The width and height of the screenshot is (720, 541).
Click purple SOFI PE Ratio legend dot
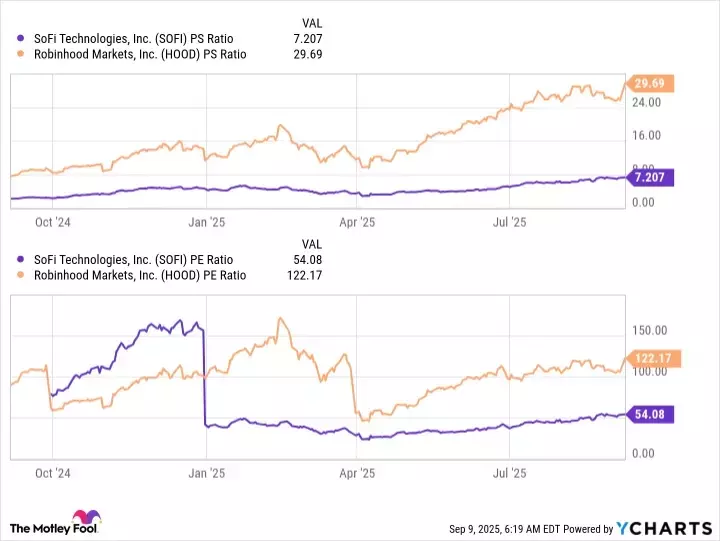click(x=23, y=260)
